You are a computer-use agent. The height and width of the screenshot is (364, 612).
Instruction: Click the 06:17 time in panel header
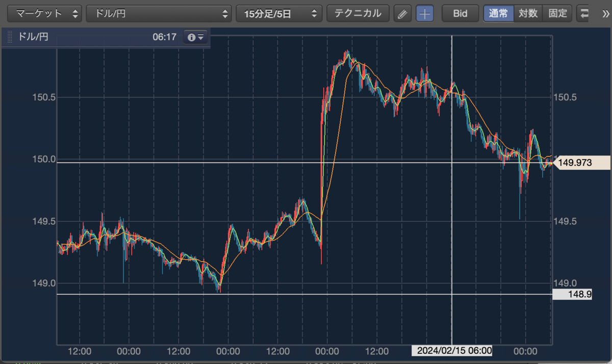(164, 37)
